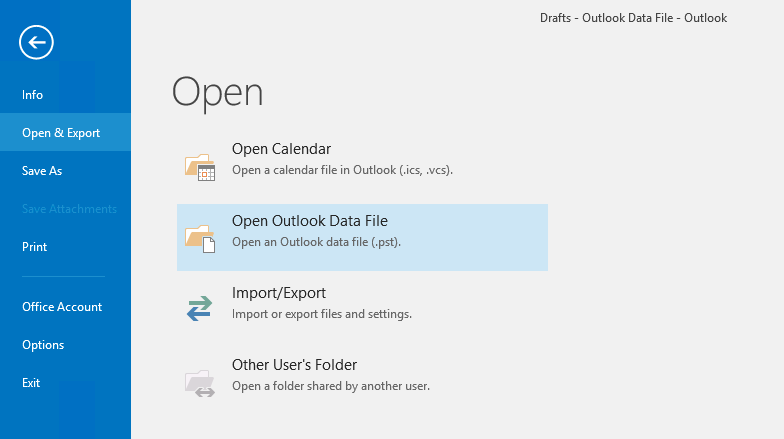Click the Other User's Folder icon
The width and height of the screenshot is (784, 439).
[200, 381]
